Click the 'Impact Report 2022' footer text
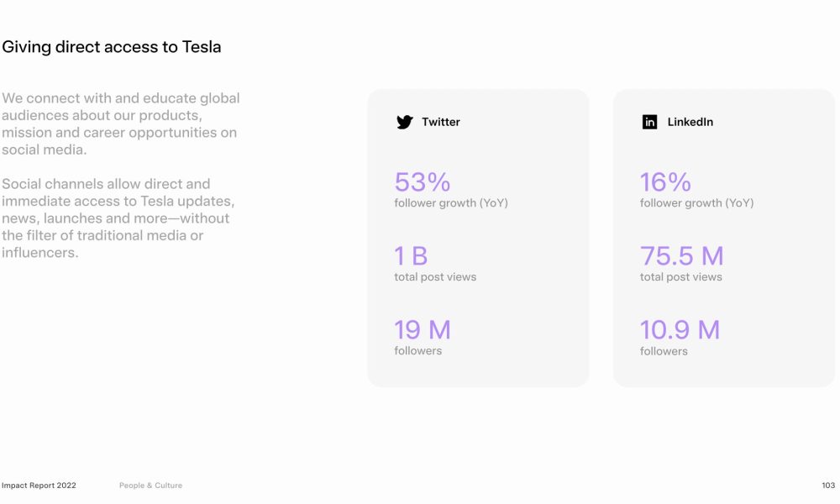The height and width of the screenshot is (504, 840). coord(39,486)
